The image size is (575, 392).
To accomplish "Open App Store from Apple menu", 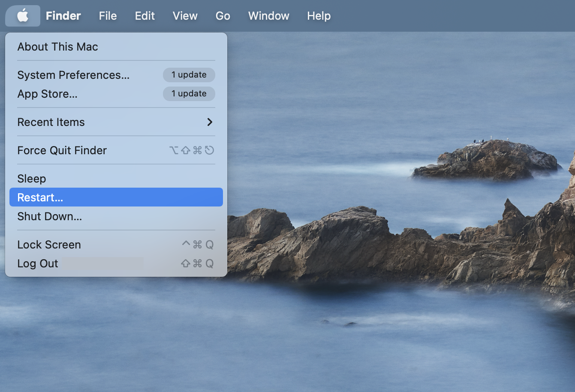I will coord(116,94).
